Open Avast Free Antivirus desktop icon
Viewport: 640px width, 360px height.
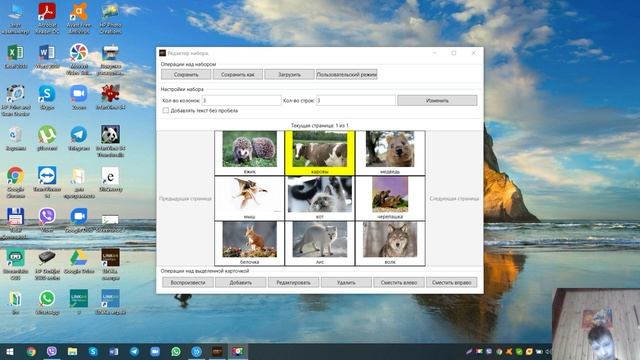tap(79, 17)
